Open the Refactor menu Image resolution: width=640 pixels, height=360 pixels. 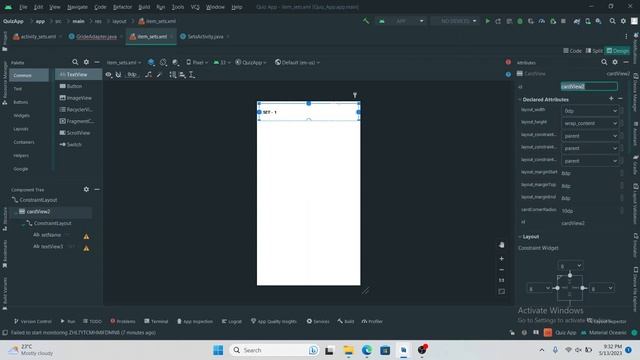point(122,7)
